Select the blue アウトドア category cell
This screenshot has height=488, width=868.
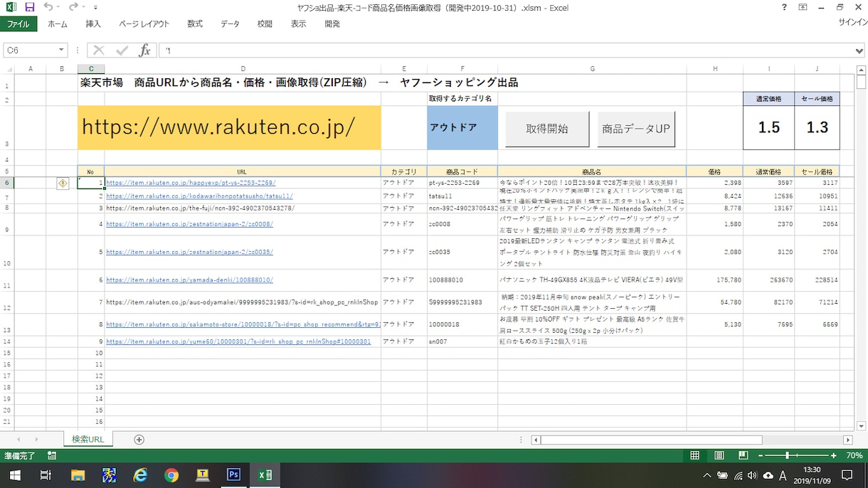tap(462, 127)
